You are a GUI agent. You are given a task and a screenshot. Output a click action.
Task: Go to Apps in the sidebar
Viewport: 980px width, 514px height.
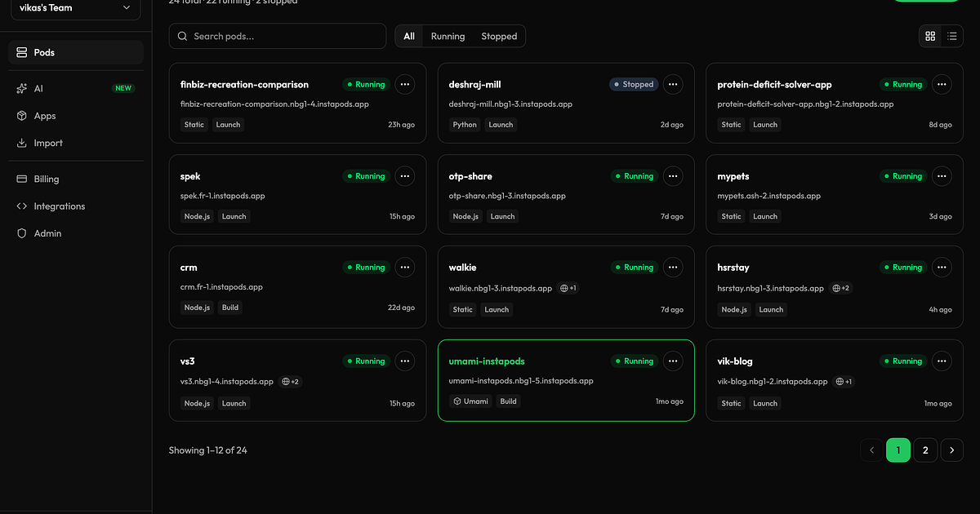(x=76, y=116)
